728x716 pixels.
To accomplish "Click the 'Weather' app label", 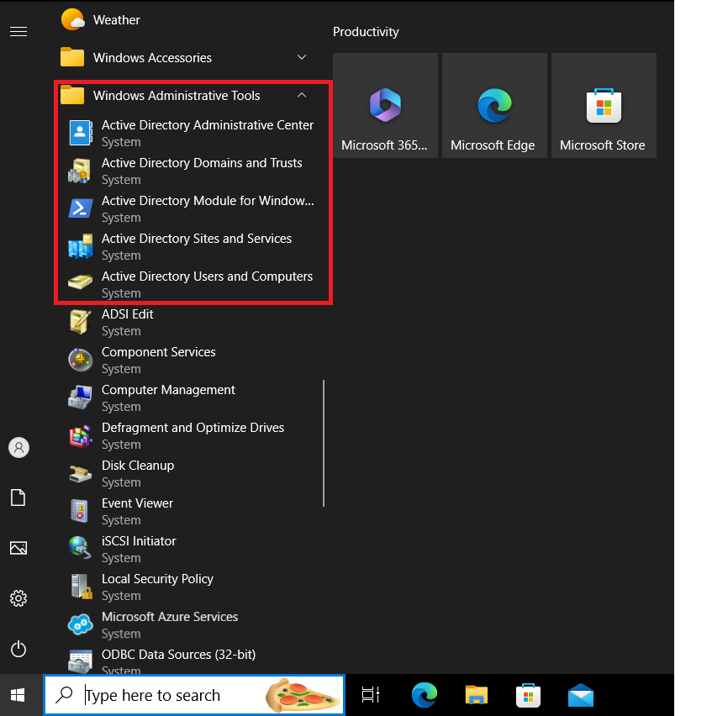I will tap(117, 20).
